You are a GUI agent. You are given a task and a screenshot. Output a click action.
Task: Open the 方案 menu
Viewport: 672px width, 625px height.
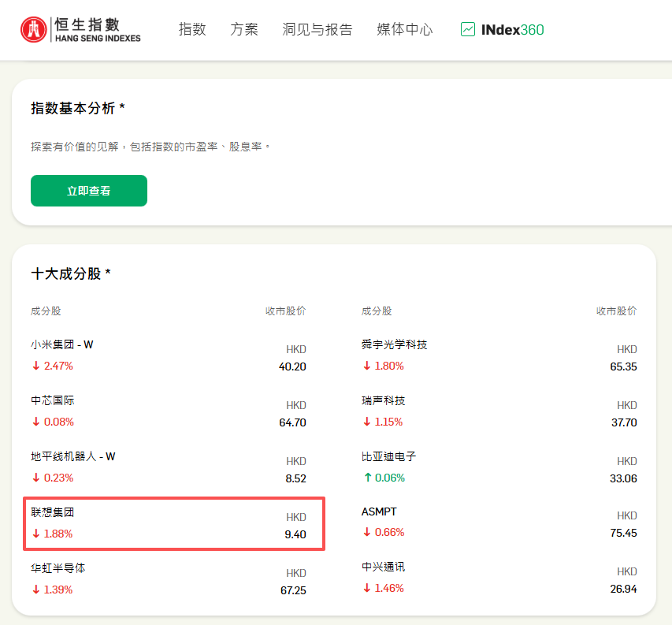coord(244,29)
